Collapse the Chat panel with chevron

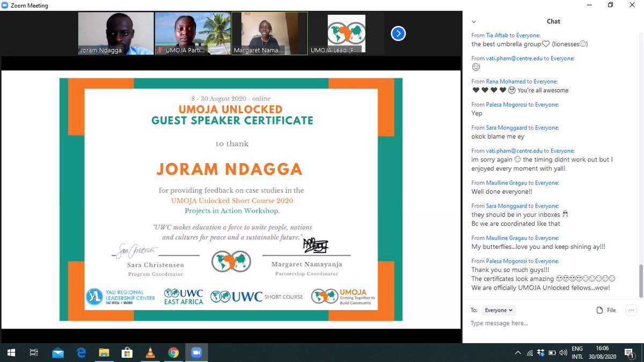point(474,22)
